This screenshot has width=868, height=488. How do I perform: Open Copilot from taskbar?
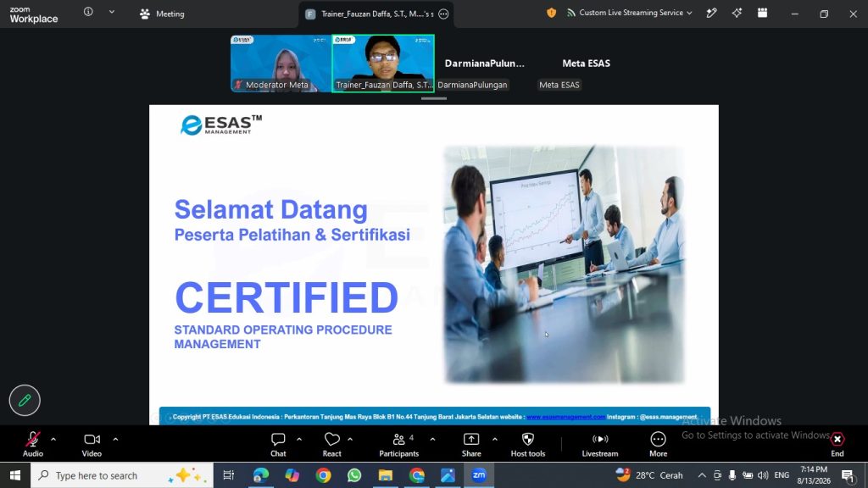(x=292, y=475)
